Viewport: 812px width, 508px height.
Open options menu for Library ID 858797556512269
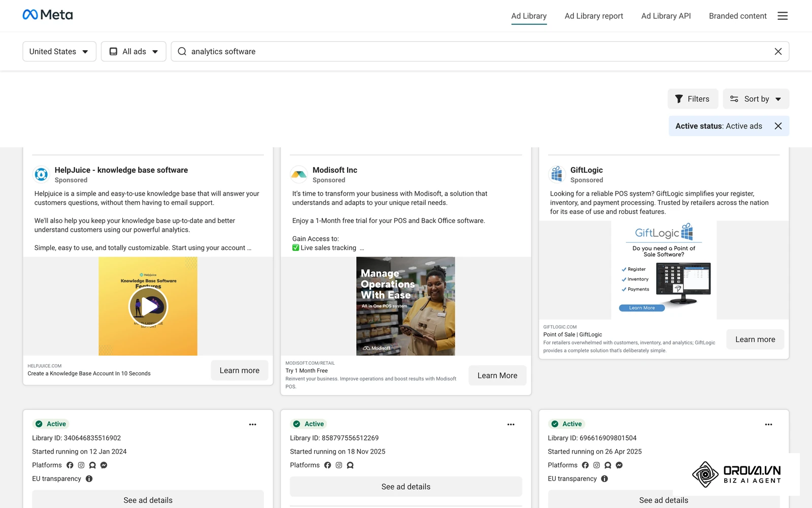pos(511,424)
